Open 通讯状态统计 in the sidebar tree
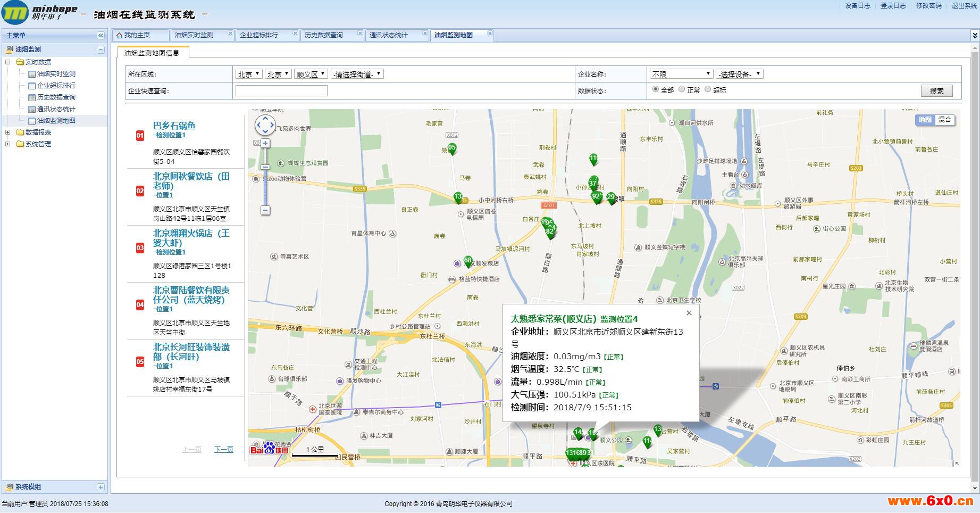Viewport: 980px width, 513px height. click(x=56, y=109)
